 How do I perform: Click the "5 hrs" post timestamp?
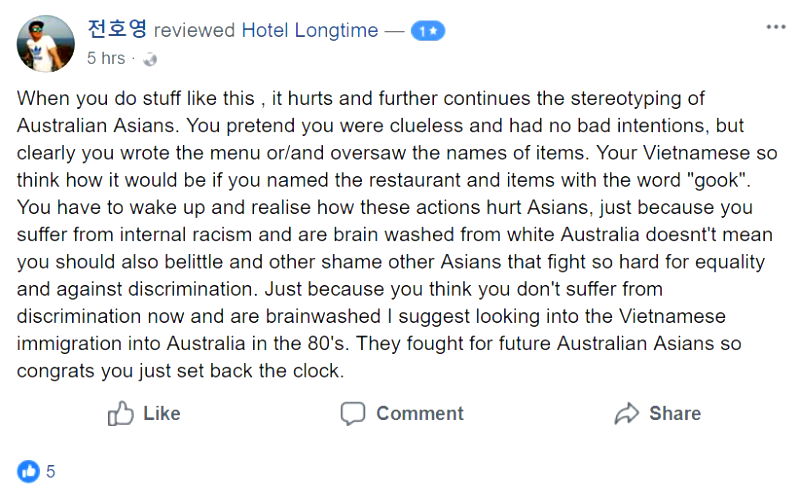[106, 58]
